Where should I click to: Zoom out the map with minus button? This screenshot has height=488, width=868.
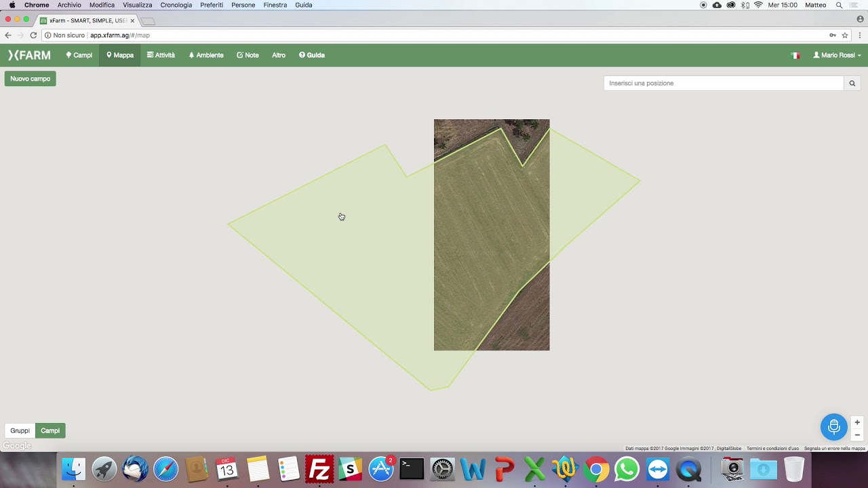coord(857,435)
